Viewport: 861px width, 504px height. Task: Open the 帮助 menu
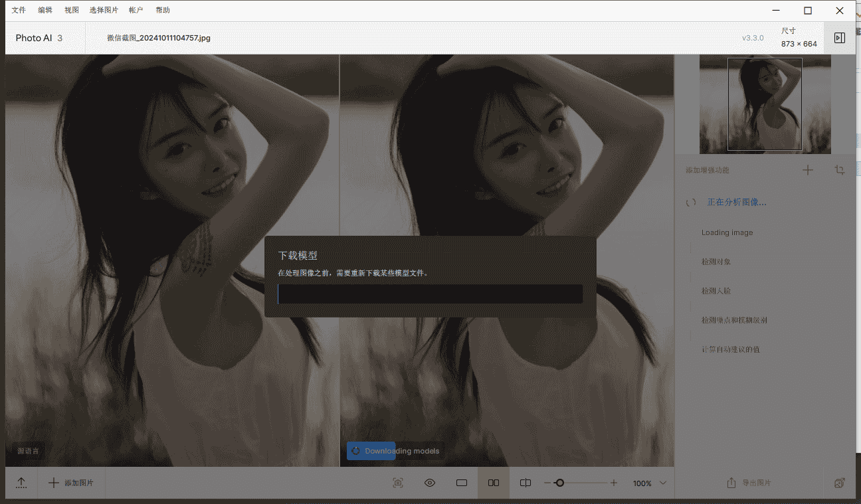tap(163, 10)
